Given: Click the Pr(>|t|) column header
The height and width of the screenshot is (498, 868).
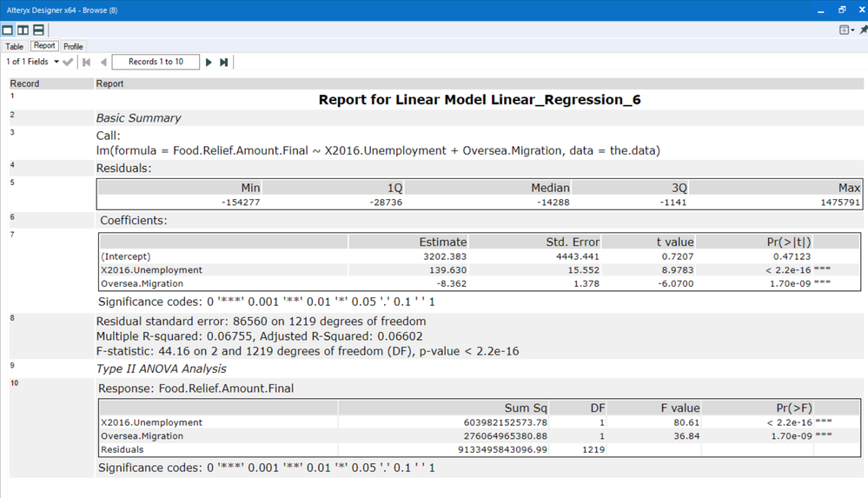Looking at the screenshot, I should click(789, 242).
